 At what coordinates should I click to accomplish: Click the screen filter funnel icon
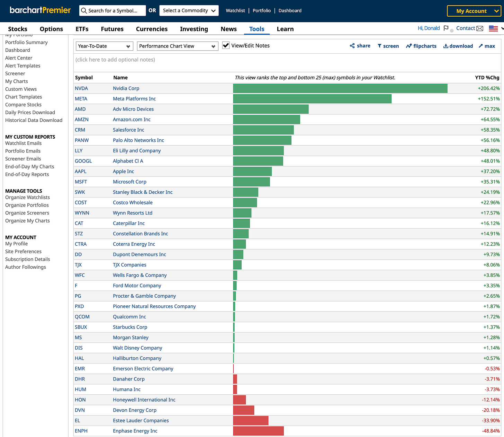pyautogui.click(x=379, y=46)
